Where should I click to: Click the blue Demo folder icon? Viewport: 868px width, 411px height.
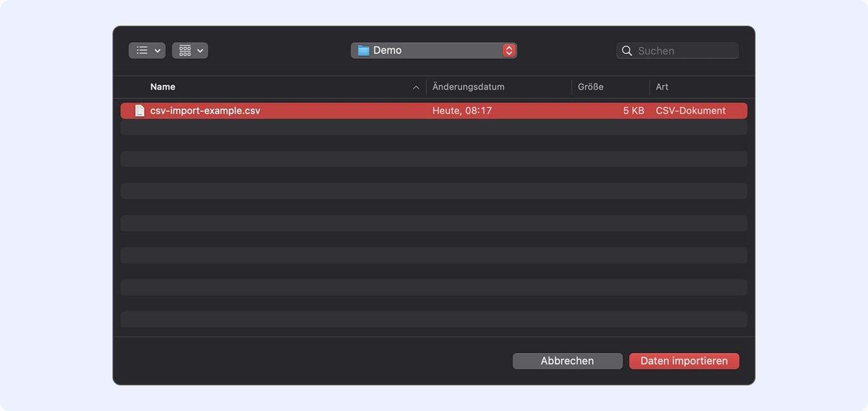[x=363, y=51]
